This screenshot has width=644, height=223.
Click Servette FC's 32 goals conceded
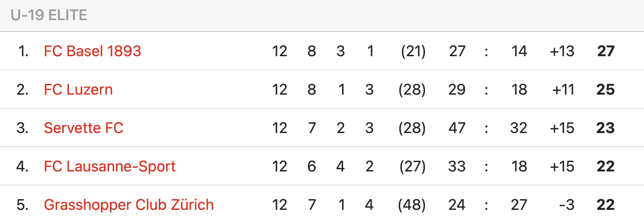tap(519, 128)
